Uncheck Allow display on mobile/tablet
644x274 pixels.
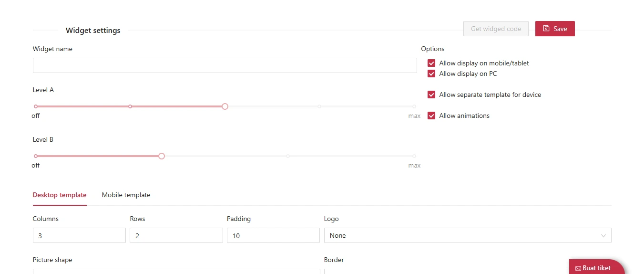click(x=431, y=63)
